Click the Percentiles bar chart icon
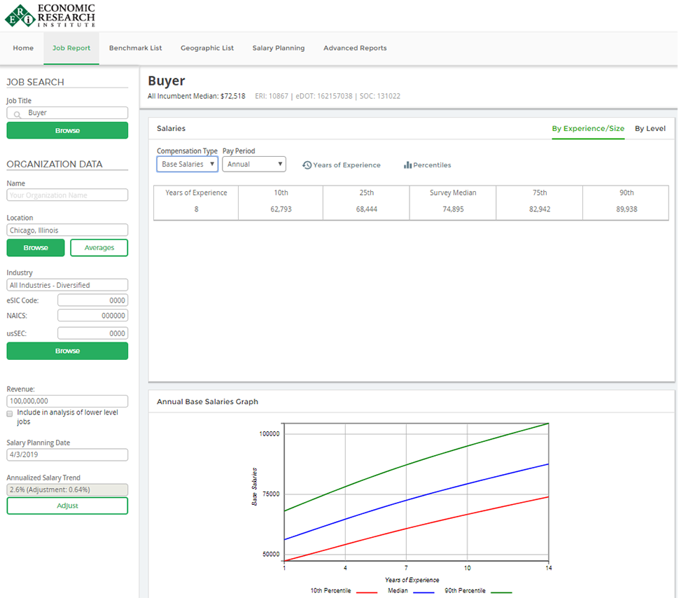Image resolution: width=700 pixels, height=598 pixels. (x=407, y=165)
